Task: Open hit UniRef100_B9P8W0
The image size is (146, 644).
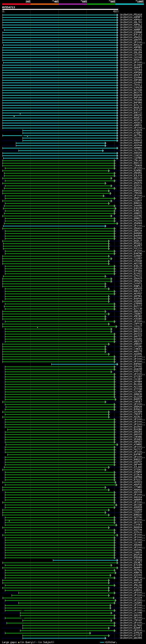Action: 131,364
